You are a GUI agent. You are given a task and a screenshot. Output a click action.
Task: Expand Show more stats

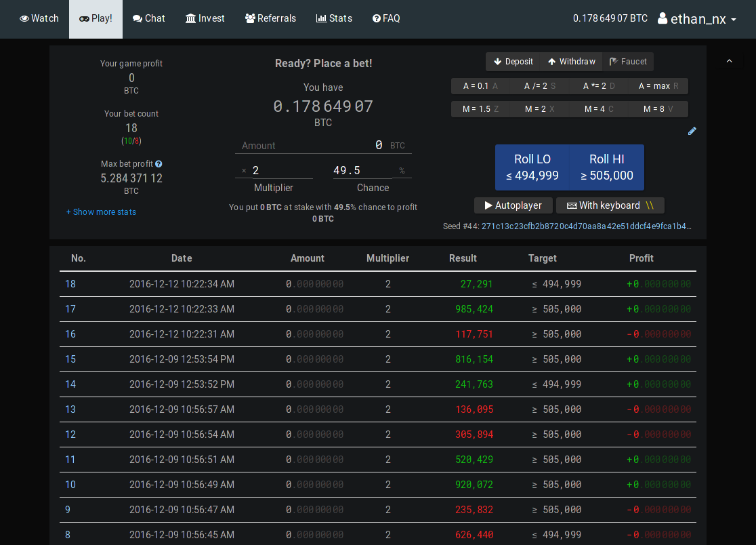101,211
